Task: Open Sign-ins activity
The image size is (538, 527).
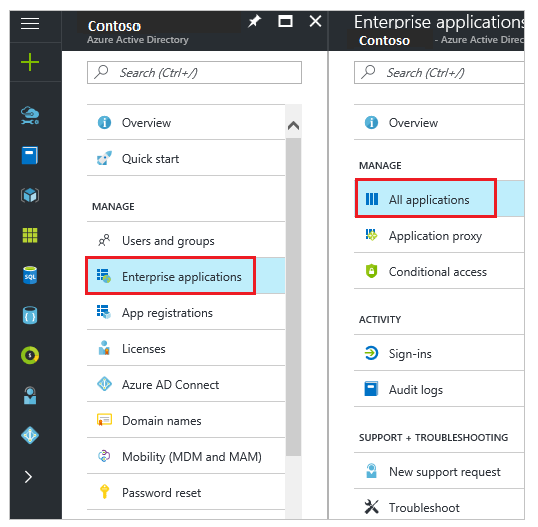Action: 439,353
